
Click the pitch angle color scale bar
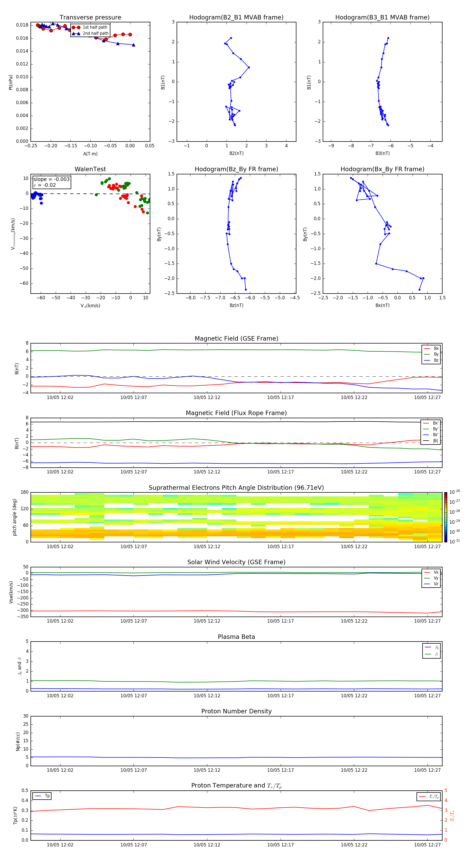[445, 517]
